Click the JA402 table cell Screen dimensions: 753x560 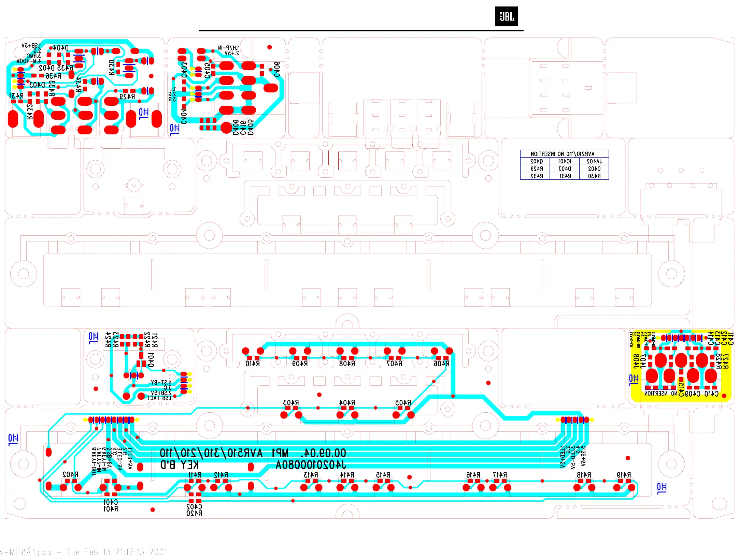pos(594,161)
